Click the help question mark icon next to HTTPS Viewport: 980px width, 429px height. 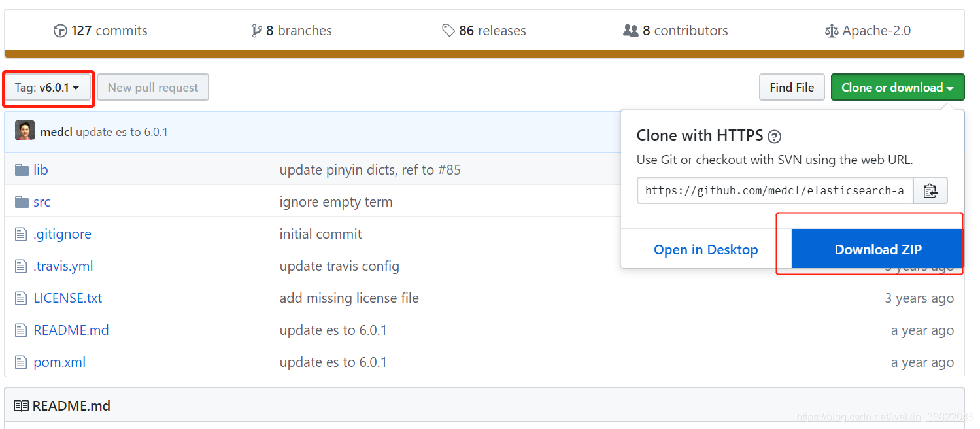pos(775,136)
